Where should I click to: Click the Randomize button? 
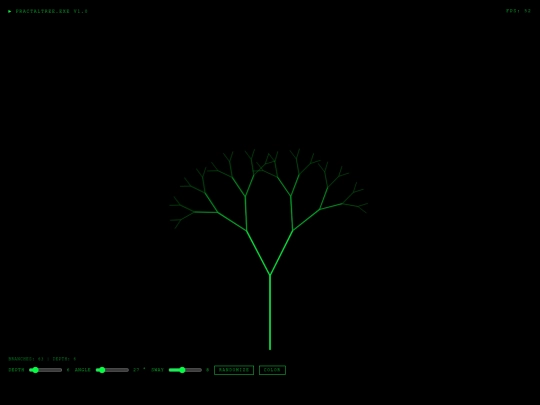pos(234,370)
